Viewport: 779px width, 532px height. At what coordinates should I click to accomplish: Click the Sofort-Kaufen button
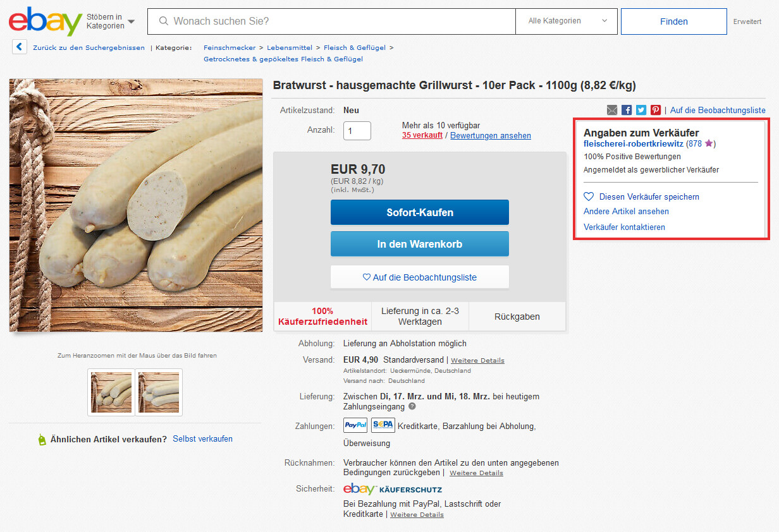[x=420, y=212]
